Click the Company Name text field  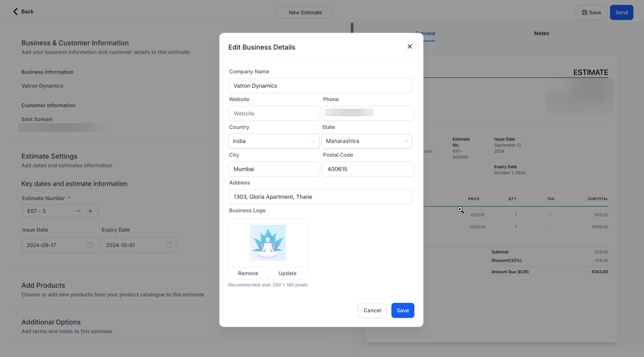pyautogui.click(x=320, y=86)
